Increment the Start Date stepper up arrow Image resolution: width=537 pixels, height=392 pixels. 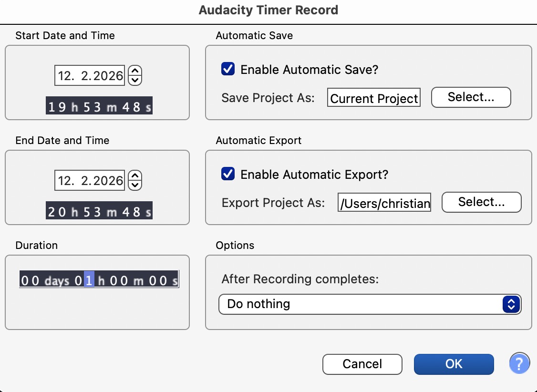pyautogui.click(x=136, y=71)
